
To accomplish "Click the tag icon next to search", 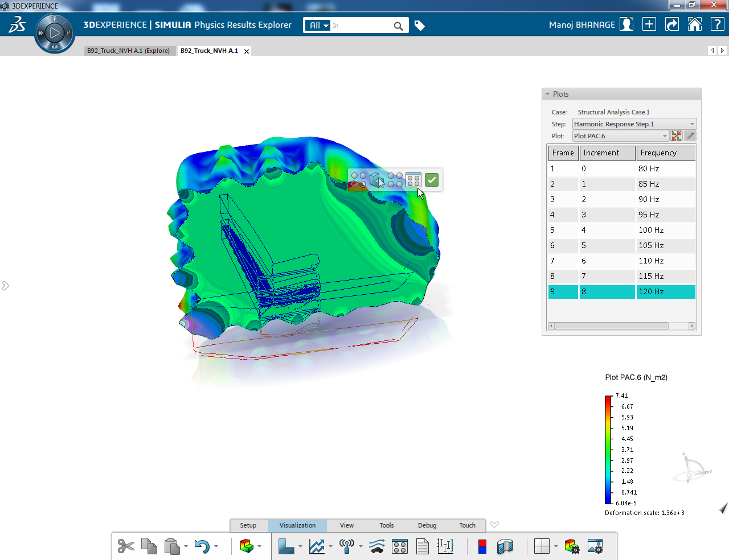I will [x=420, y=26].
